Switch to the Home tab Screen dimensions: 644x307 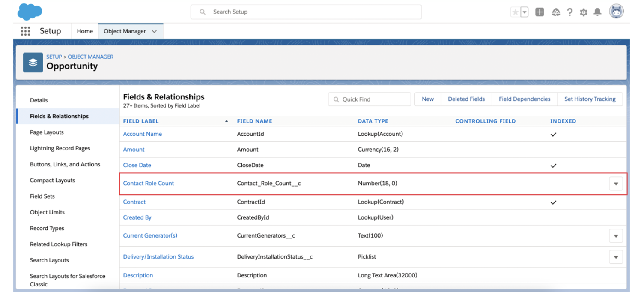[x=85, y=31]
